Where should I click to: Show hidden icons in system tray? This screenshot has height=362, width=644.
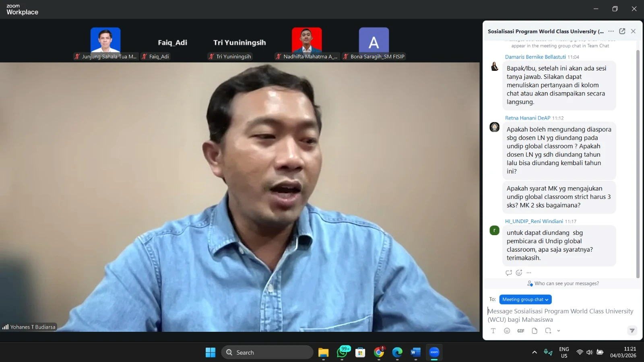point(535,352)
